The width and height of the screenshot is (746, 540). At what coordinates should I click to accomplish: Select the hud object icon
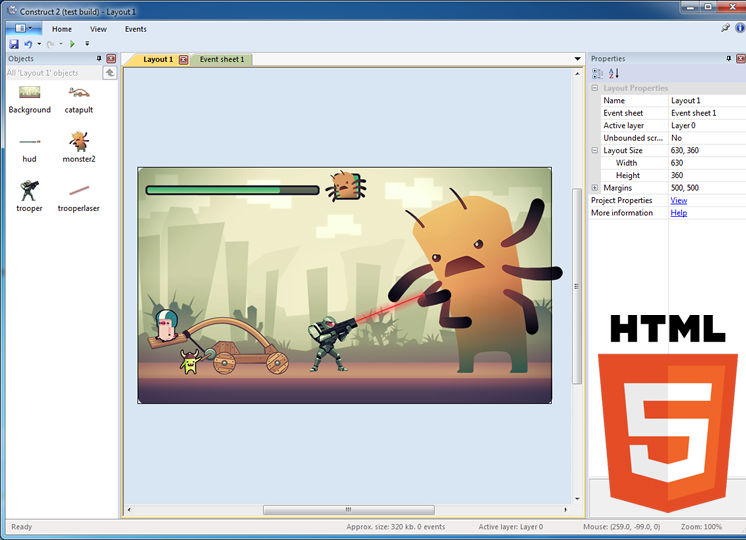(29, 141)
